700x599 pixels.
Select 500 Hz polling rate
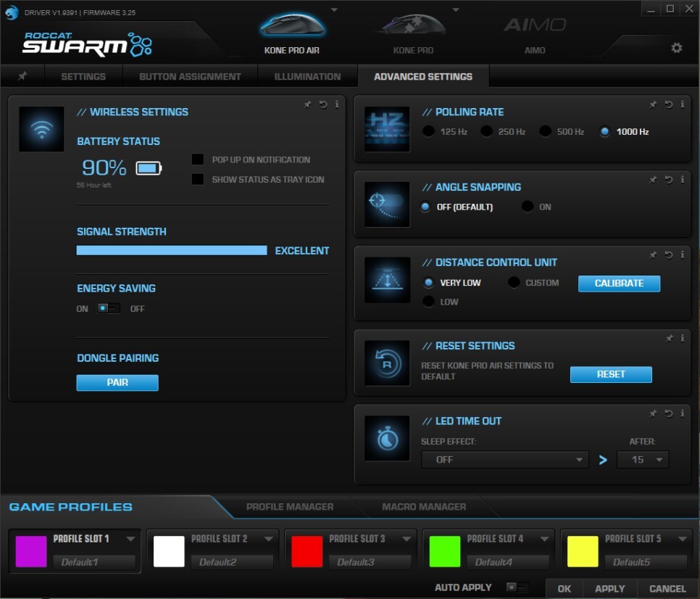tap(545, 131)
